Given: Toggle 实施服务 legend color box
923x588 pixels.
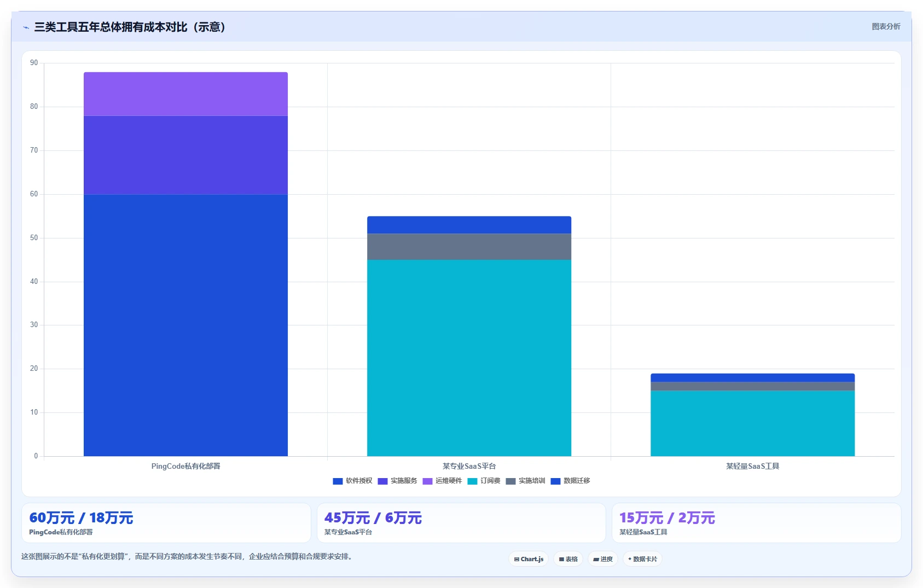Looking at the screenshot, I should pyautogui.click(x=382, y=481).
